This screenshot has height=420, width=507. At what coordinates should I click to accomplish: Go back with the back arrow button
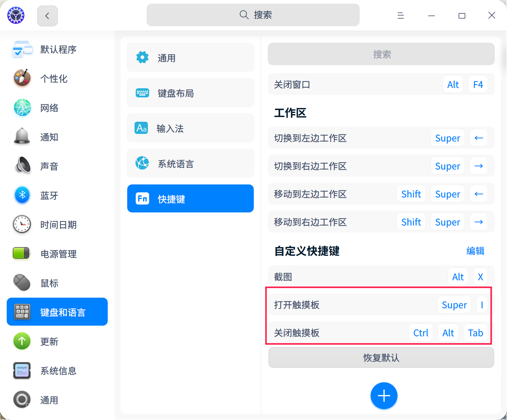[x=47, y=16]
